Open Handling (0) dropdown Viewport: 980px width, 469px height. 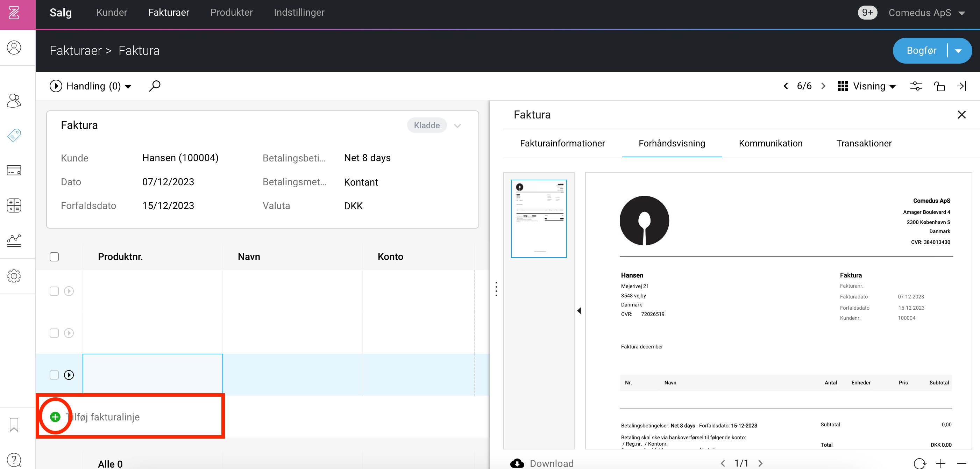click(91, 86)
